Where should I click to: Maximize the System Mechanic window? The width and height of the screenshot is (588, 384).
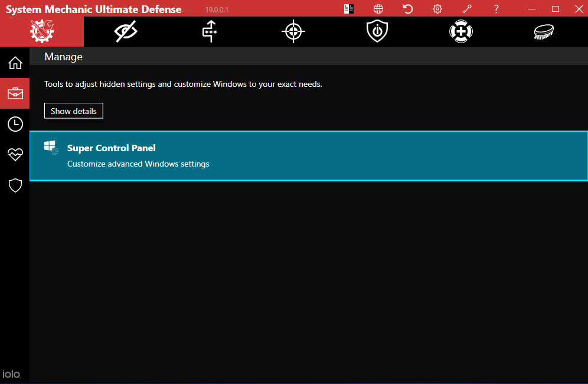(x=556, y=9)
